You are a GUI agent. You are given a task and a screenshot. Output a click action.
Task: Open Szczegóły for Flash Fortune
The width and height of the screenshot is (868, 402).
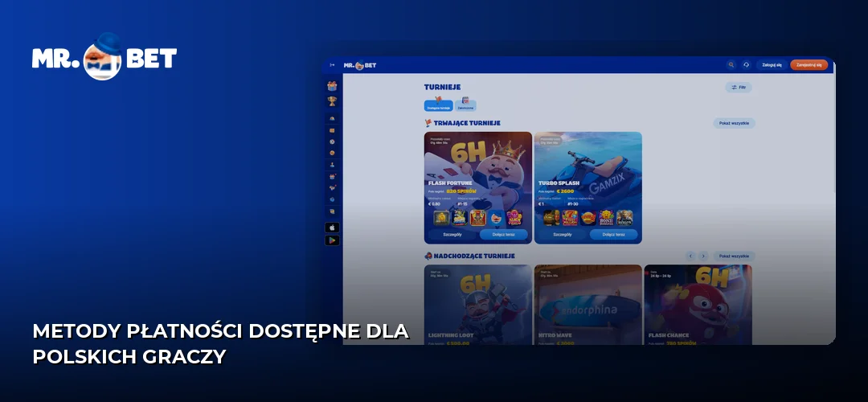pyautogui.click(x=452, y=234)
